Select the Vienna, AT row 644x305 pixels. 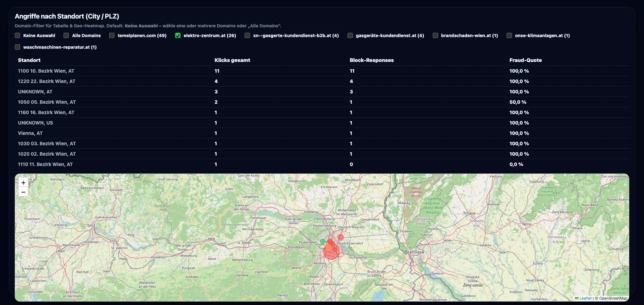[322, 133]
